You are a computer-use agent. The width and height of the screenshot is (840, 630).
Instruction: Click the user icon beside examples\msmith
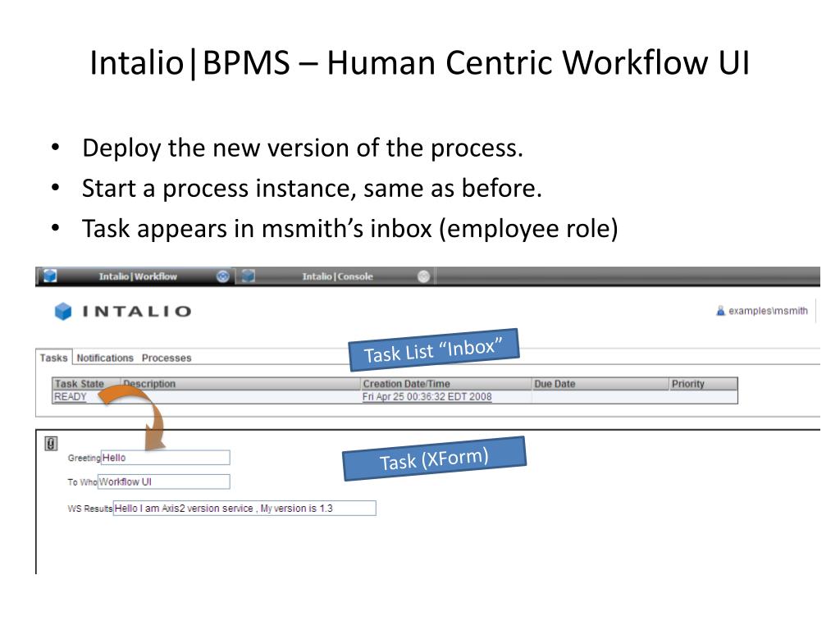pyautogui.click(x=720, y=311)
